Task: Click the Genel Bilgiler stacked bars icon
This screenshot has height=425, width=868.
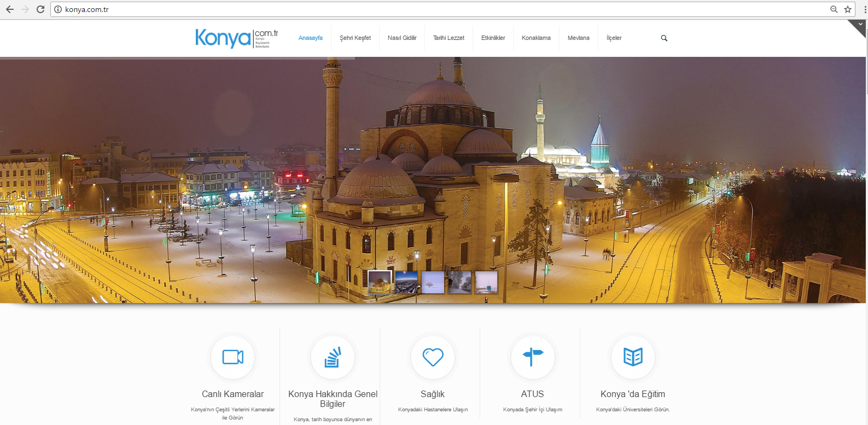Action: pos(333,357)
